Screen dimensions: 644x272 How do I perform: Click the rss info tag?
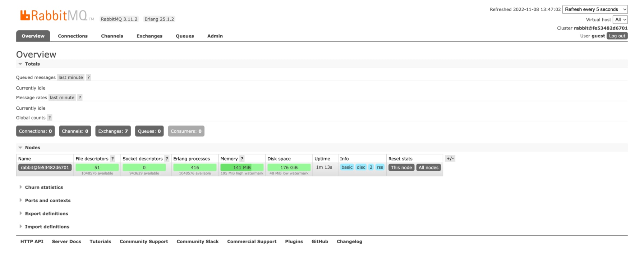tap(380, 167)
